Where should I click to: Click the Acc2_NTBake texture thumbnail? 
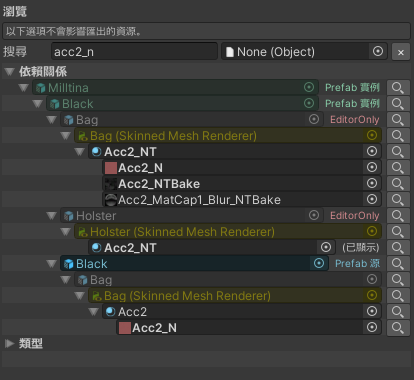tap(111, 184)
